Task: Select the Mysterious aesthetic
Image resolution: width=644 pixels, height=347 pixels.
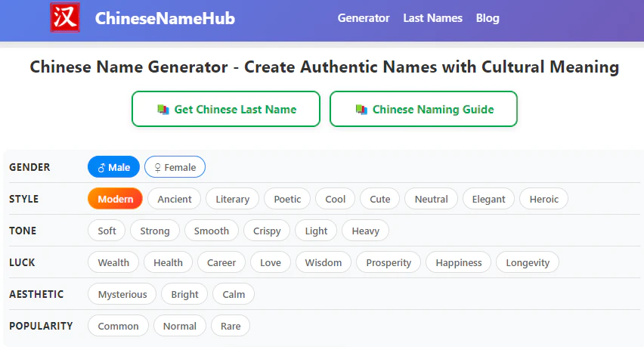Action: 122,294
